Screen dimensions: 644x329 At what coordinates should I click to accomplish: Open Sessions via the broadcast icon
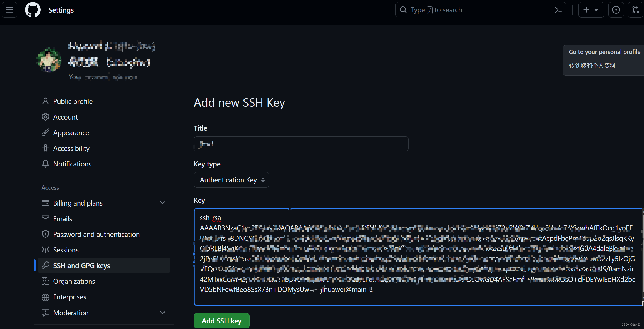(45, 250)
